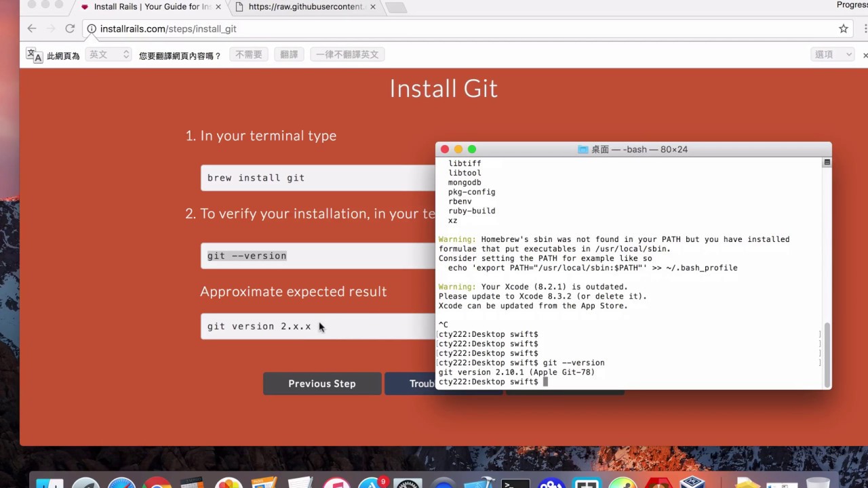
Task: Click 'ruby-build' in Terminal output
Action: coord(472,211)
